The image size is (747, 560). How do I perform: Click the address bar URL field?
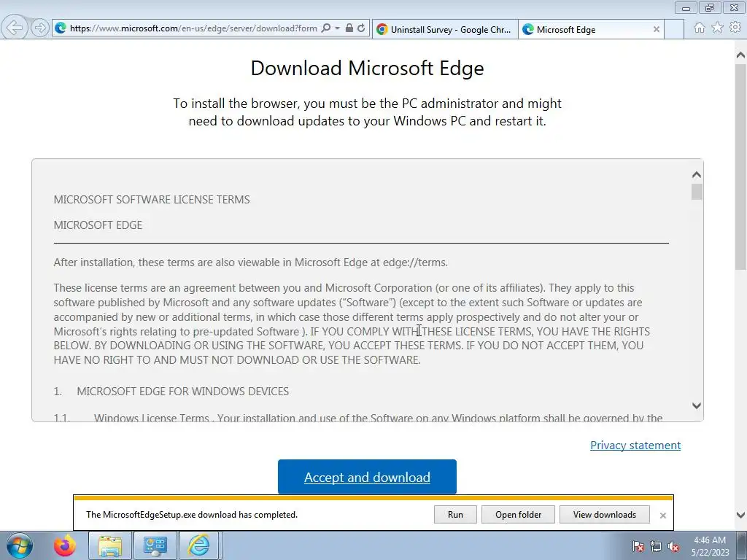click(x=193, y=28)
